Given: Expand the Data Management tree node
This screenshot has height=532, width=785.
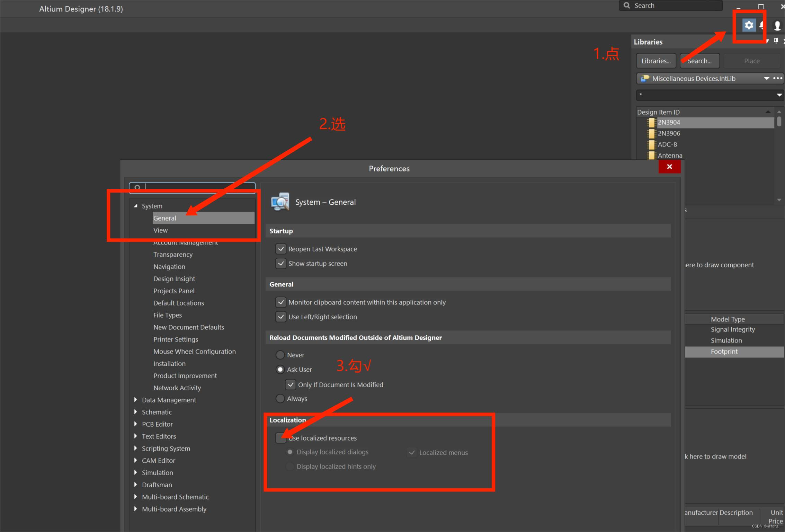Looking at the screenshot, I should 135,400.
